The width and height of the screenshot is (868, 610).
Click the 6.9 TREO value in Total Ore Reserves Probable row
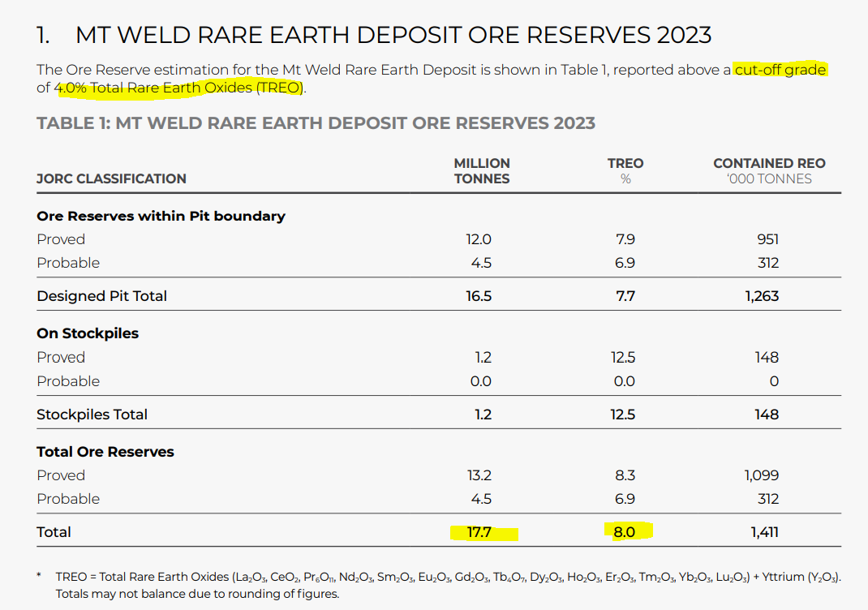pyautogui.click(x=625, y=499)
